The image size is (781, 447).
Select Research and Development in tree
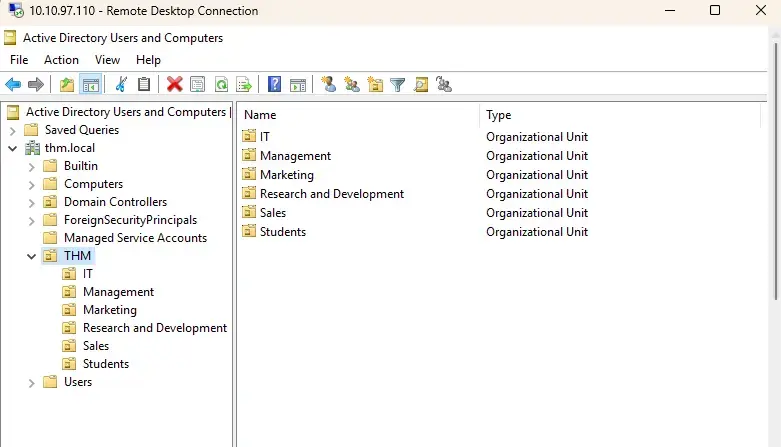click(154, 327)
